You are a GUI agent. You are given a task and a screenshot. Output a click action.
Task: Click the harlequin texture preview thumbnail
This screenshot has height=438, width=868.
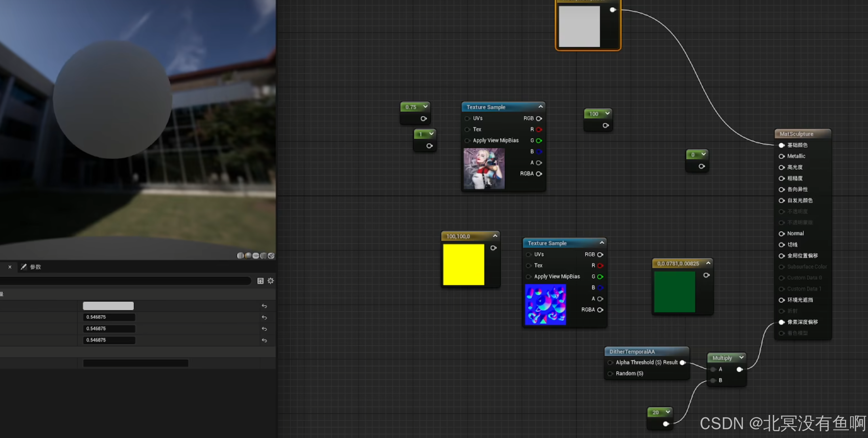[484, 168]
